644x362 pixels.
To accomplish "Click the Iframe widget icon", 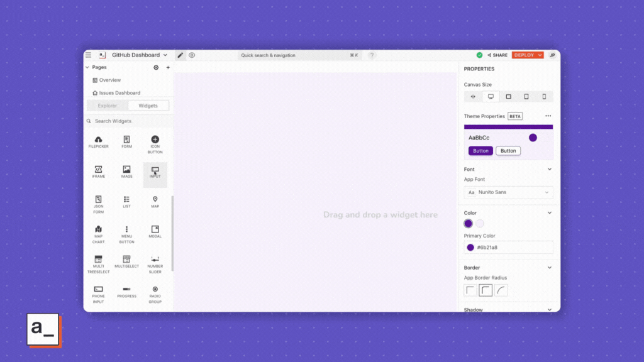I will [98, 172].
